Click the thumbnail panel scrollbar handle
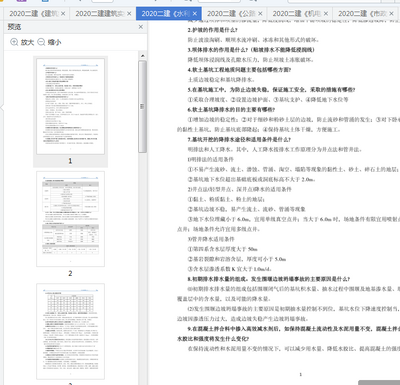The width and height of the screenshot is (400, 385). (143, 106)
